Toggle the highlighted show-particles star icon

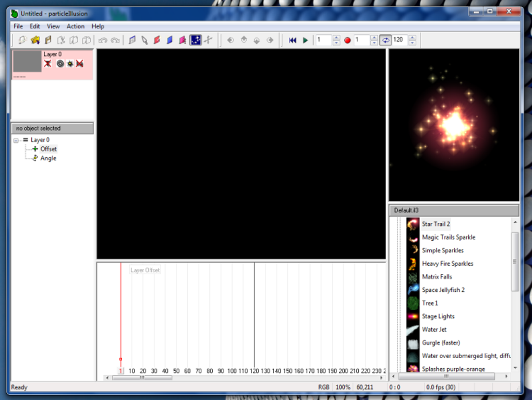[x=196, y=40]
